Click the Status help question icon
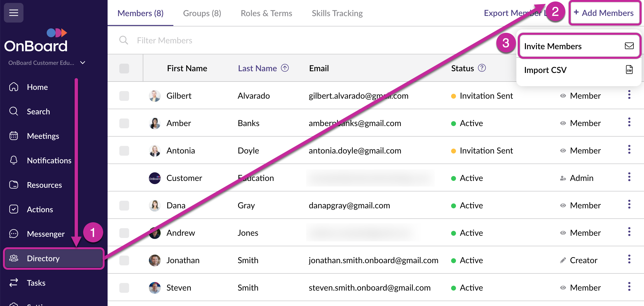Screen dimensions: 644x306 tap(481, 68)
